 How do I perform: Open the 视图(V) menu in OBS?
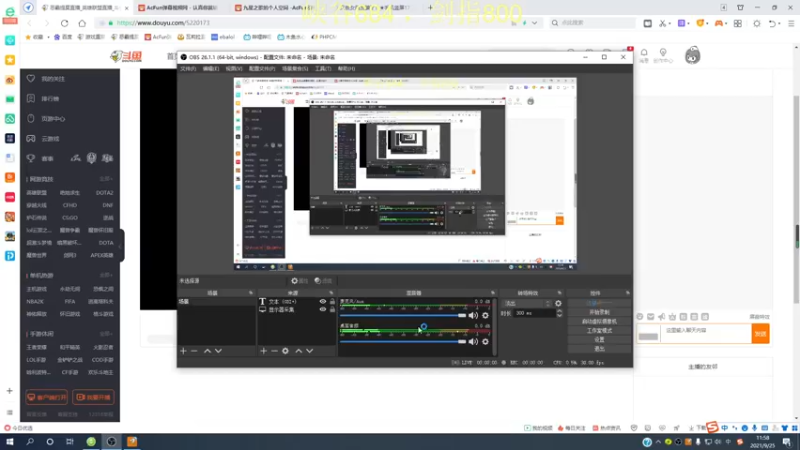234,68
